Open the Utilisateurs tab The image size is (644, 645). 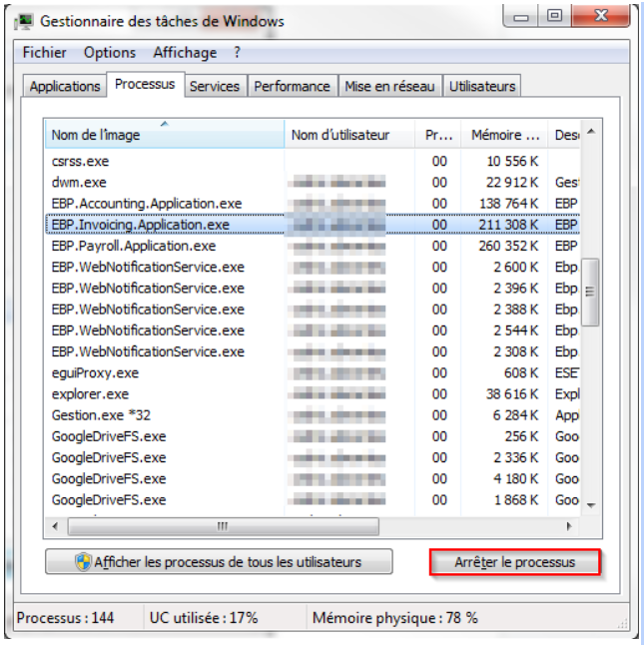click(x=482, y=86)
